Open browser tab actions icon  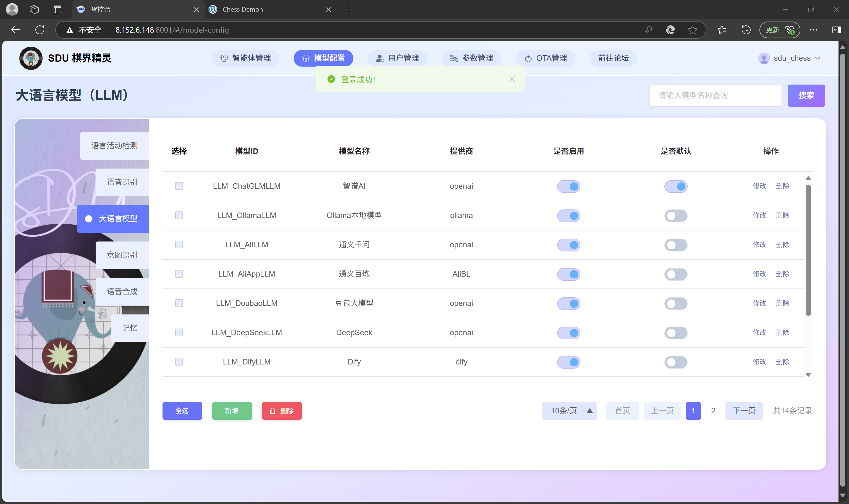(x=57, y=9)
